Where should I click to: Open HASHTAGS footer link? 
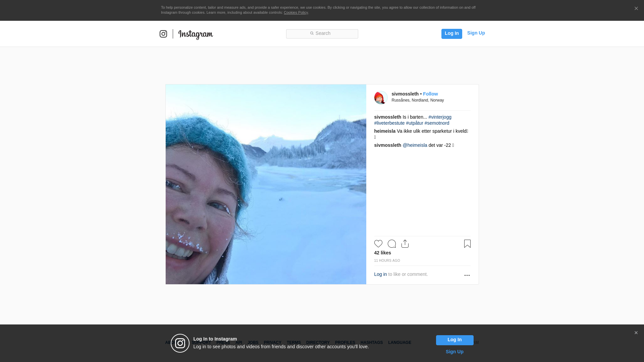371,343
